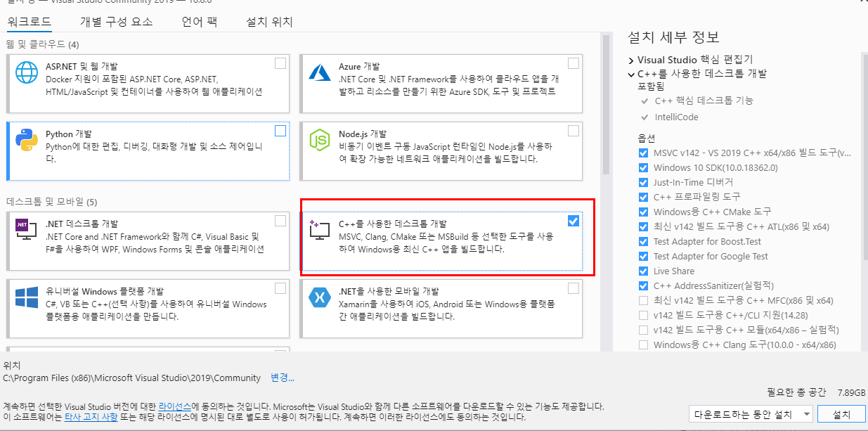868x431 pixels.
Task: Uncheck Test Adapter for Google Test option
Action: 643,256
